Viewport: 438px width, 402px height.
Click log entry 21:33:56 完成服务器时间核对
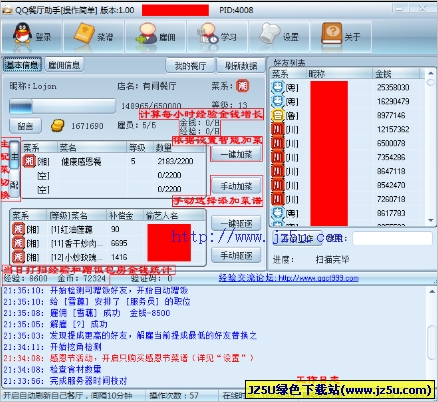(65, 381)
